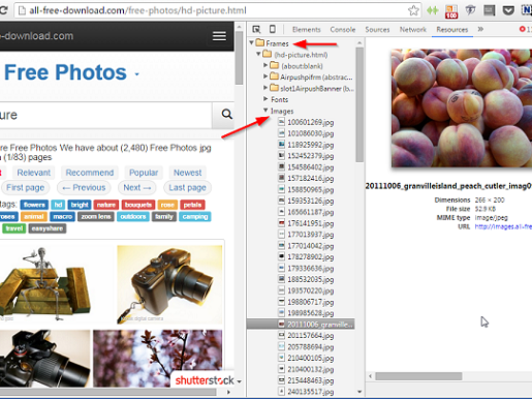Screen dimensions: 532x399
Task: Open the hamburger menu on the website
Action: (219, 36)
